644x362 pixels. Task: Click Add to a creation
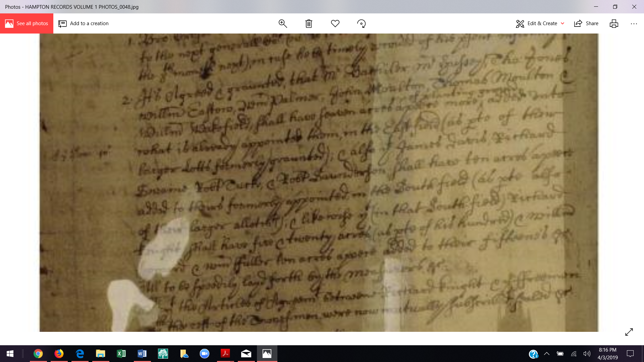point(84,23)
